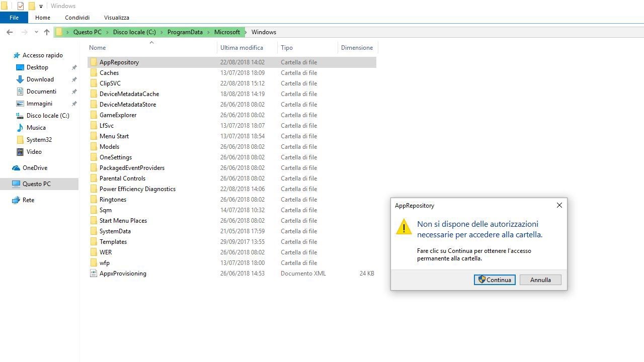
Task: Open Video icon in the sidebar
Action: click(x=20, y=152)
